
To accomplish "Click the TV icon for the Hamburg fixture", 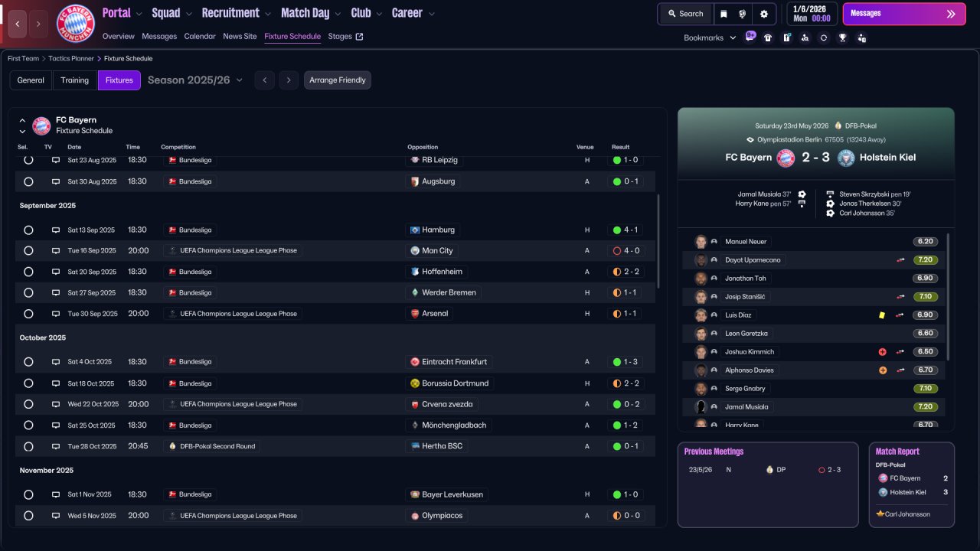I will pyautogui.click(x=55, y=230).
